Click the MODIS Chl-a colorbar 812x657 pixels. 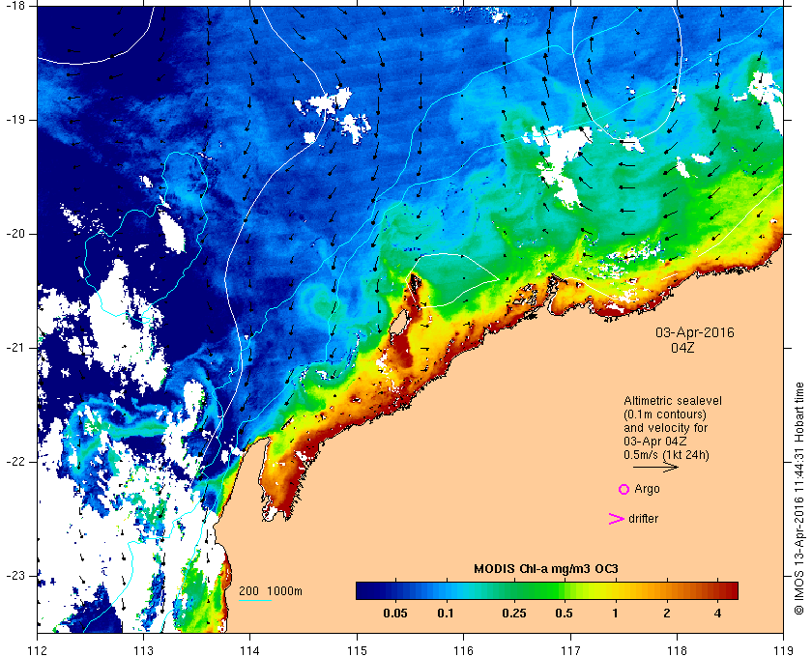(547, 590)
